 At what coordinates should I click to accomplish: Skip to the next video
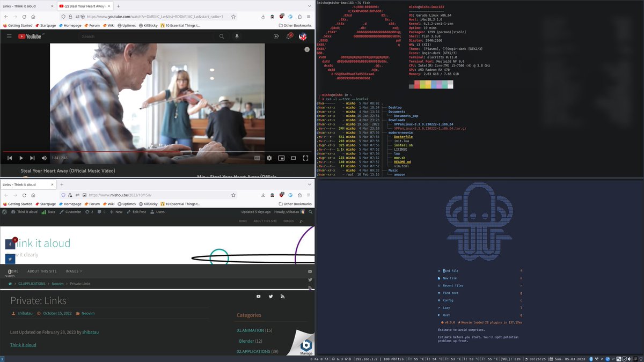click(32, 158)
